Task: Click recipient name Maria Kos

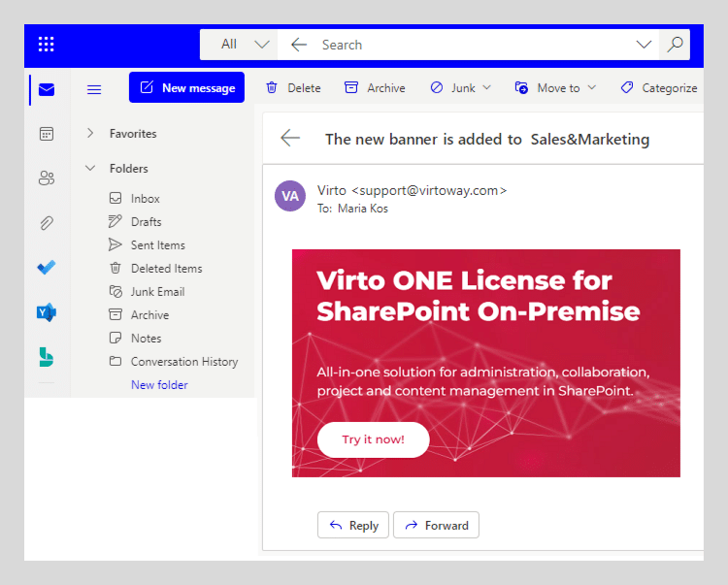Action: pyautogui.click(x=363, y=209)
